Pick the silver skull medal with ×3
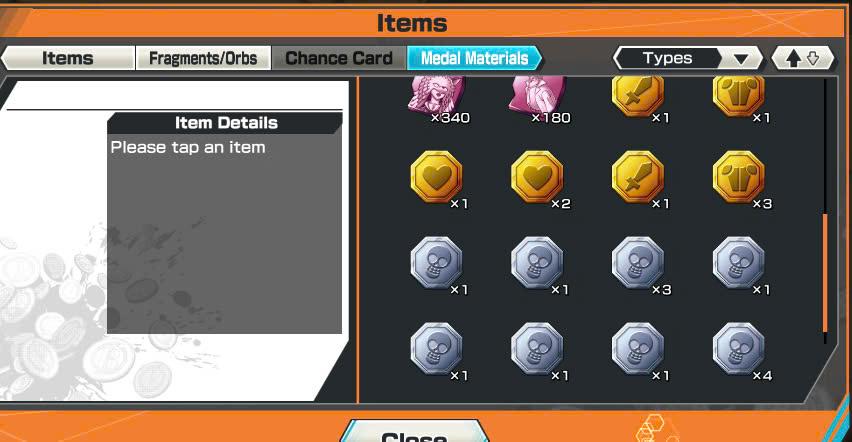852x442 pixels. 638,263
